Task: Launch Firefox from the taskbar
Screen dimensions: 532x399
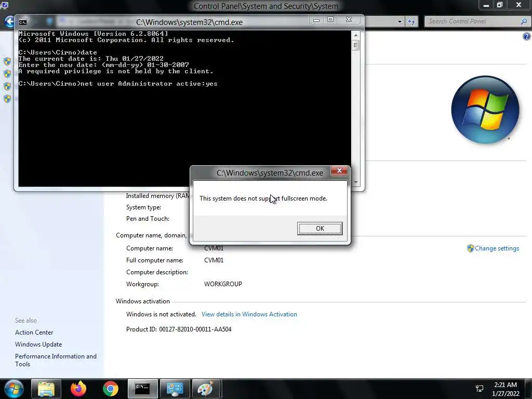Action: click(x=78, y=389)
